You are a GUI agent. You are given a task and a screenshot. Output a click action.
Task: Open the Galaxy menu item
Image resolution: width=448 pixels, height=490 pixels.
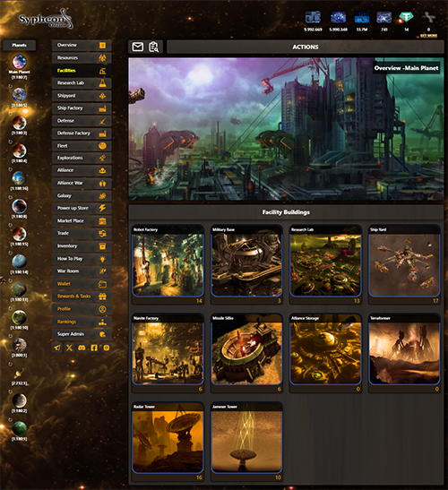click(82, 195)
